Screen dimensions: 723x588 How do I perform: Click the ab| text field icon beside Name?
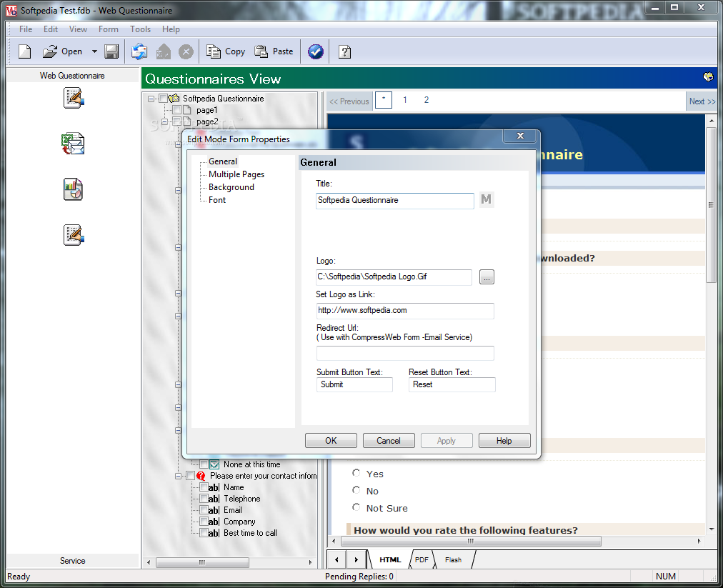click(x=214, y=487)
